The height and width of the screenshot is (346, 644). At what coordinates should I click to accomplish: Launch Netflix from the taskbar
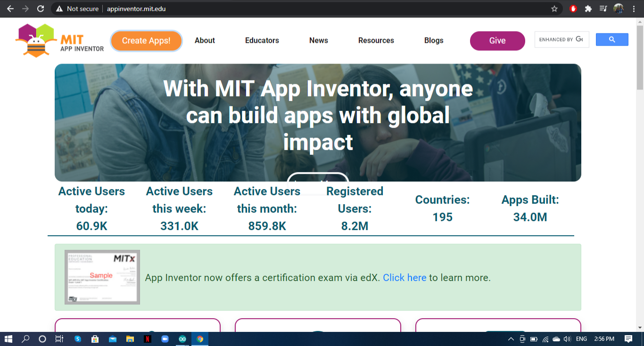(148, 338)
